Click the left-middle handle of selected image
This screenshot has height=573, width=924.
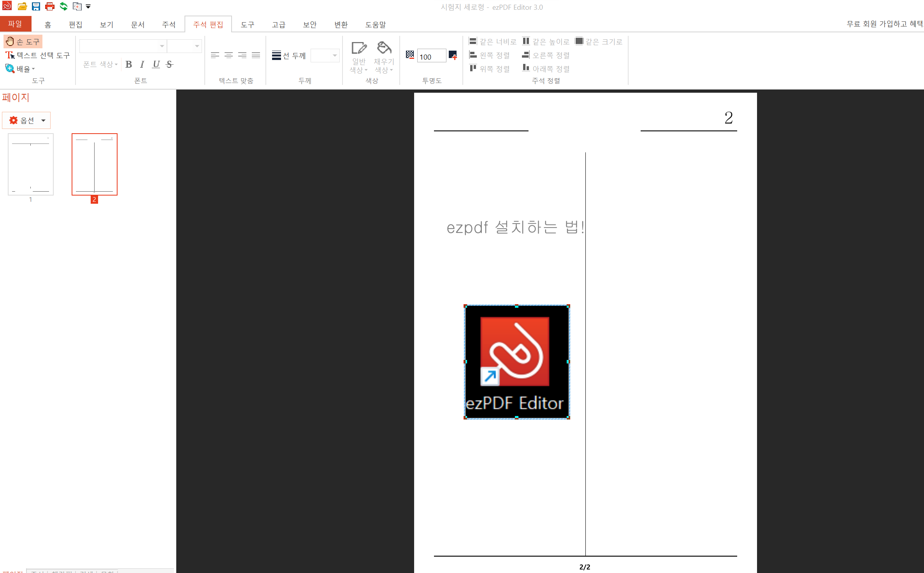click(x=466, y=362)
